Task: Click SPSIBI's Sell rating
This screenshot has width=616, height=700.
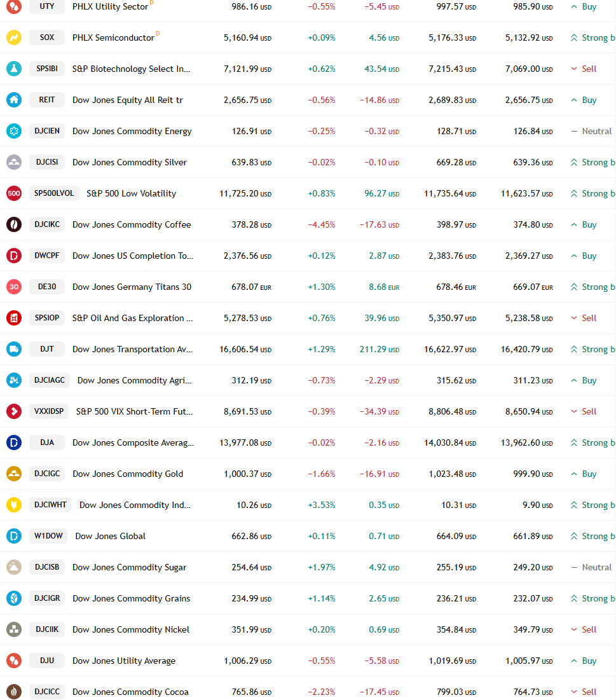Action: pos(584,69)
